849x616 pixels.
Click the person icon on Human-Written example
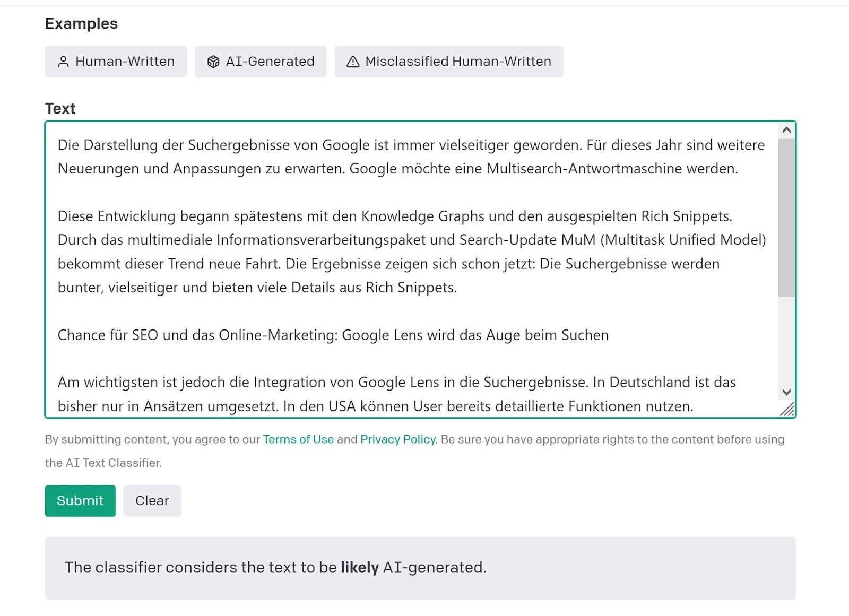[63, 62]
